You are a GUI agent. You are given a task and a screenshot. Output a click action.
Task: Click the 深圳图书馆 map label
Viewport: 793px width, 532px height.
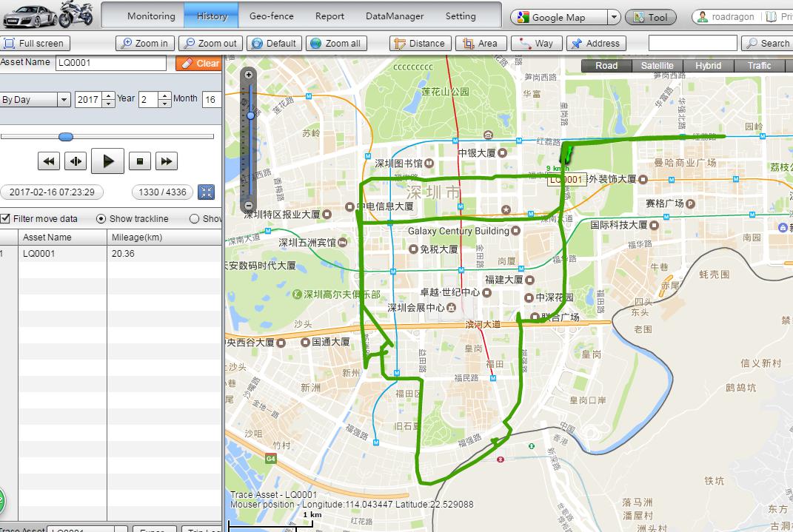398,164
